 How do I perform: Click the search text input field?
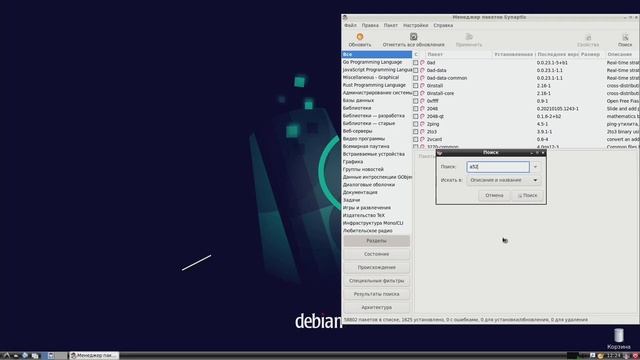[x=498, y=167]
